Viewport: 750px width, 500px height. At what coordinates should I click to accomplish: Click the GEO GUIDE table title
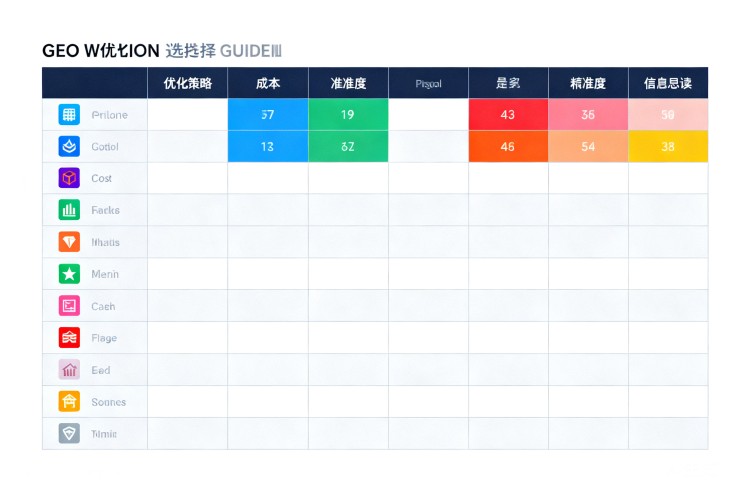point(162,51)
